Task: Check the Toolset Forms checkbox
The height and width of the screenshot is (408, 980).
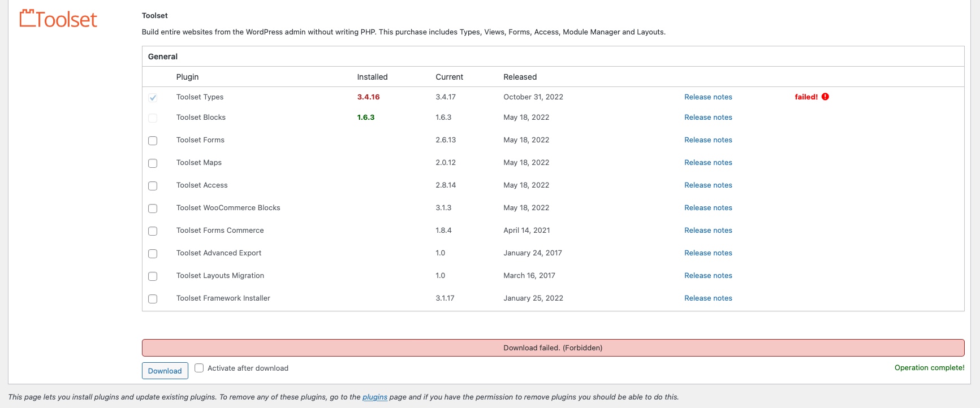Action: pyautogui.click(x=153, y=141)
